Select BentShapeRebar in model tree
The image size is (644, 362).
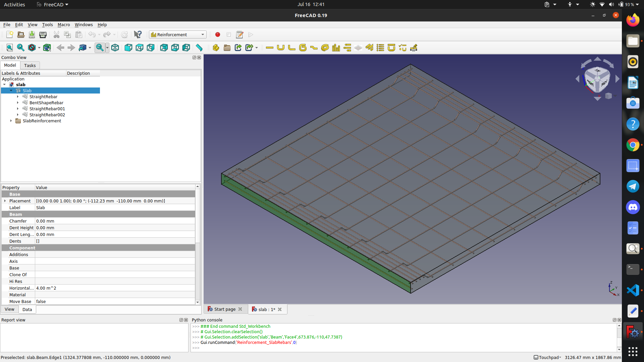point(46,103)
